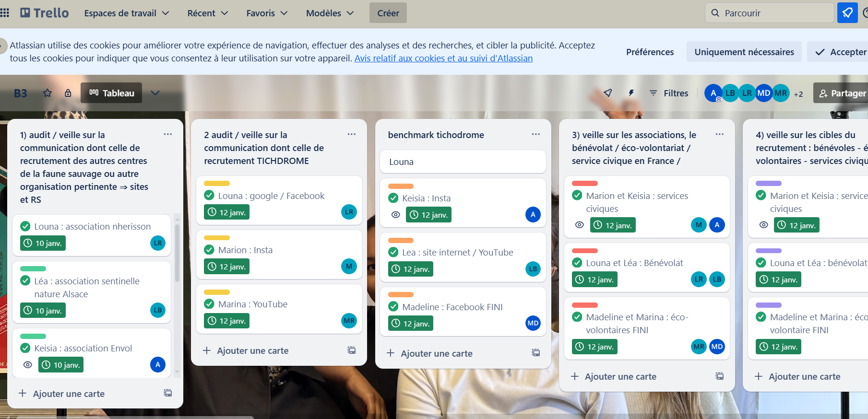The width and height of the screenshot is (868, 419).
Task: Open the Favoris menu
Action: [x=266, y=13]
